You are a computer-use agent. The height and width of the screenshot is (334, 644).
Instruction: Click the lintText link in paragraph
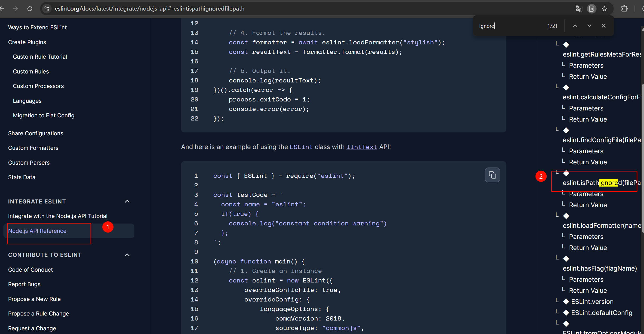361,147
